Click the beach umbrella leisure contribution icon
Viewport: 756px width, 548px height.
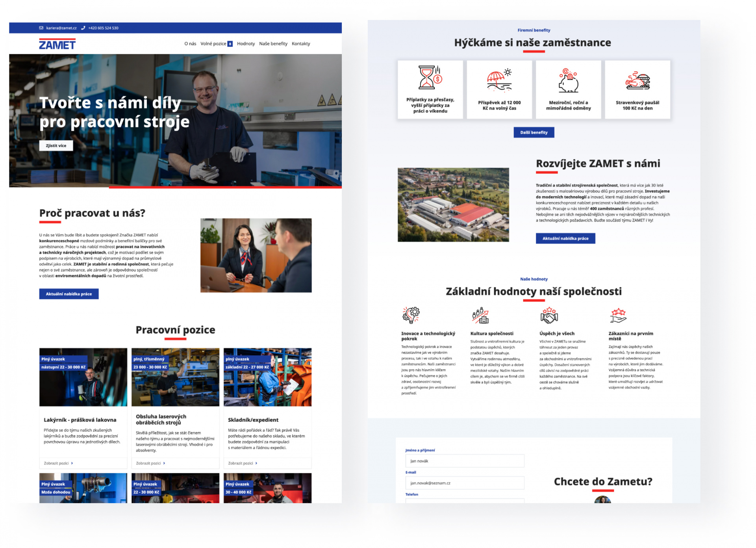point(499,80)
